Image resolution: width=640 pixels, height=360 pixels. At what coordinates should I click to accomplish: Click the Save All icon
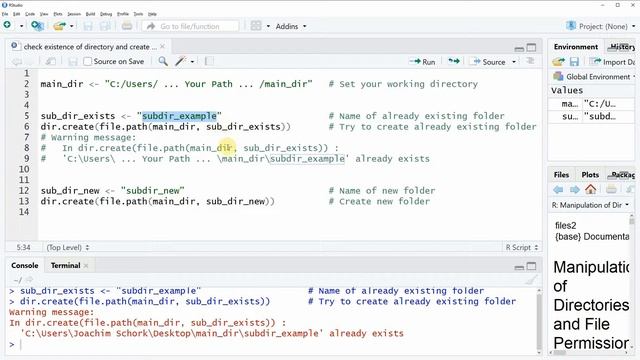105,26
